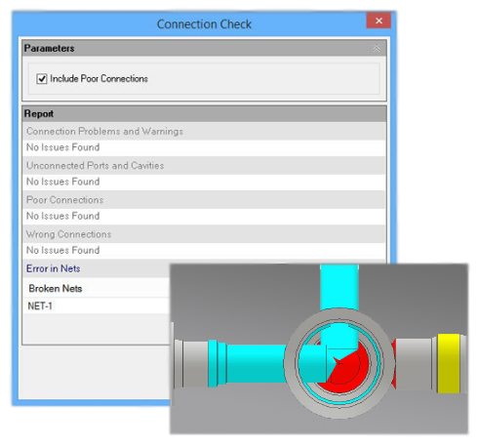Image resolution: width=478 pixels, height=448 pixels.
Task: Select the vertical cyan pipe segment
Action: 339,286
